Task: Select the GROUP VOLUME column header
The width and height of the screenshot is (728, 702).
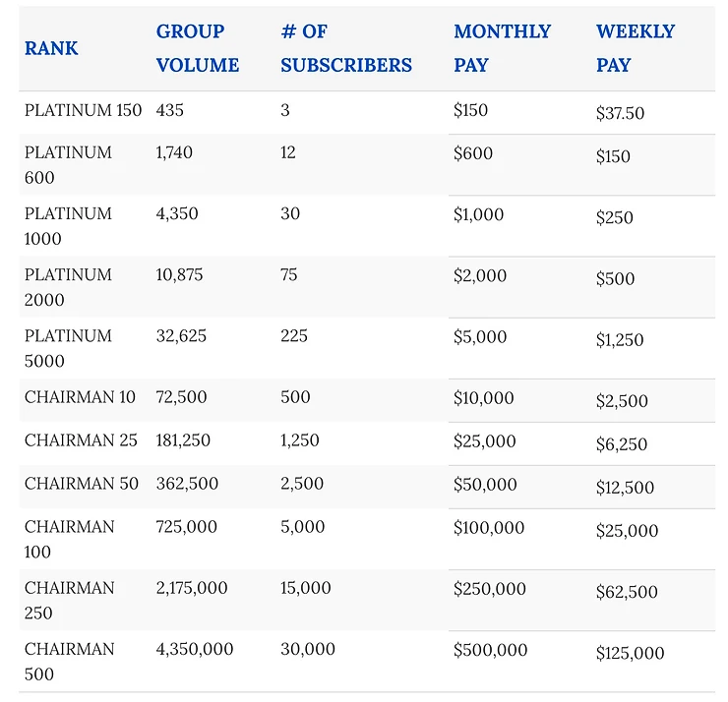Action: point(198,48)
